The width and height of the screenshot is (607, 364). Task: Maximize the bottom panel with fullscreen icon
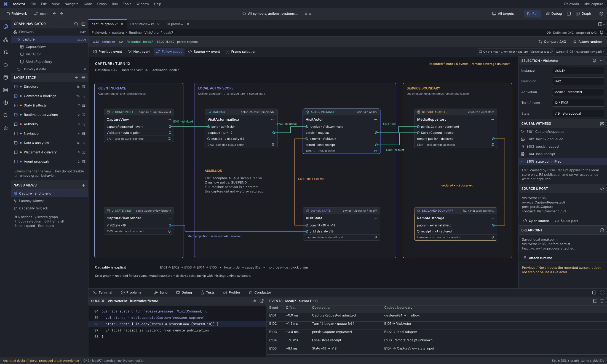click(x=602, y=292)
